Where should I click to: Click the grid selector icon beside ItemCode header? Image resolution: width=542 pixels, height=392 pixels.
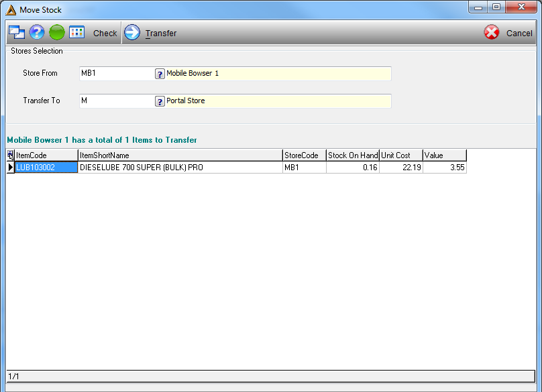10,155
